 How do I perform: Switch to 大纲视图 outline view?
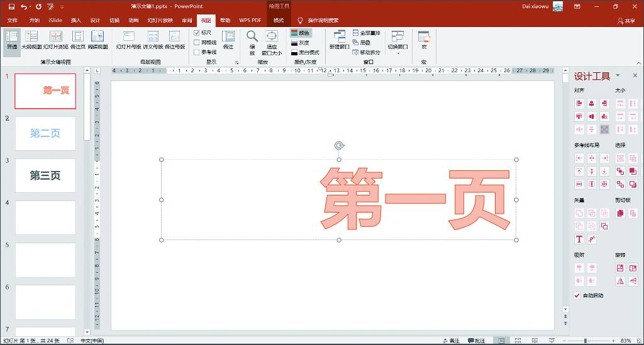(31, 39)
